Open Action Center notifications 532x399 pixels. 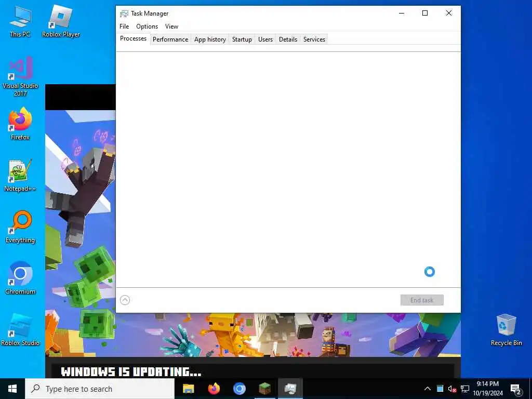coord(516,389)
